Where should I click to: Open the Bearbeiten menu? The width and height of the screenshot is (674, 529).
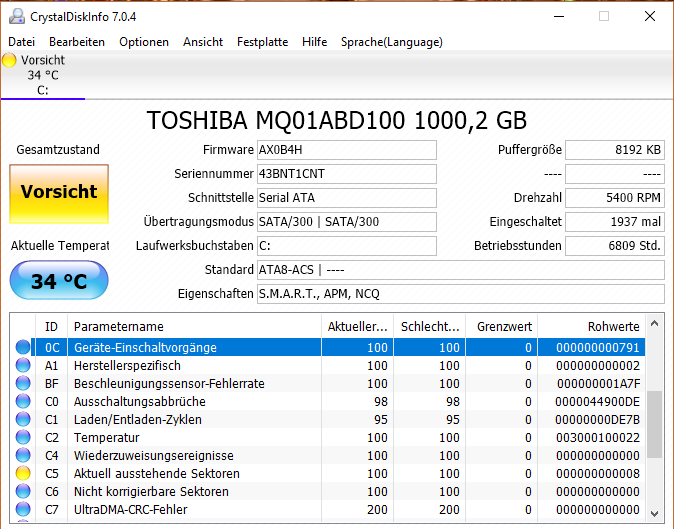tap(77, 42)
